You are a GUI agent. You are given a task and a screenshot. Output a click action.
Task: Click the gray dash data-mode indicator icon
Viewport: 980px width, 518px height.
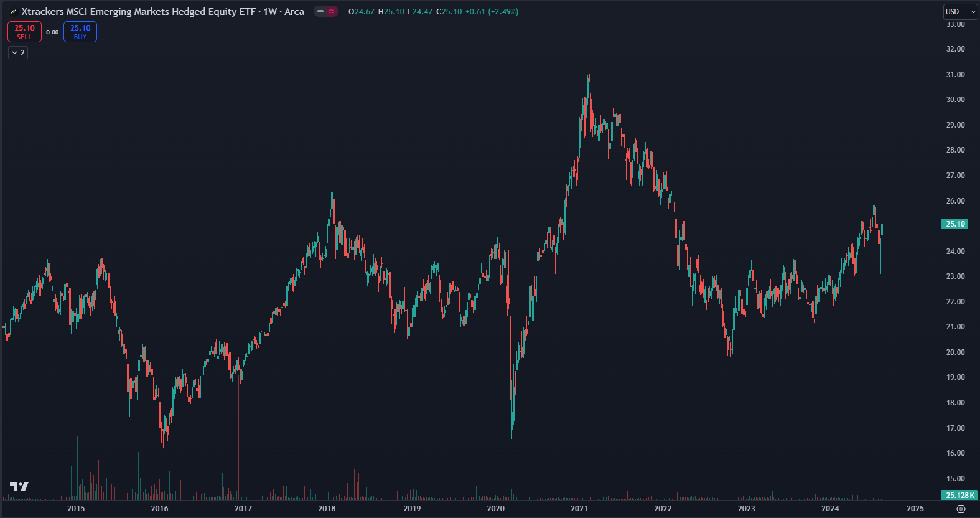[x=320, y=12]
